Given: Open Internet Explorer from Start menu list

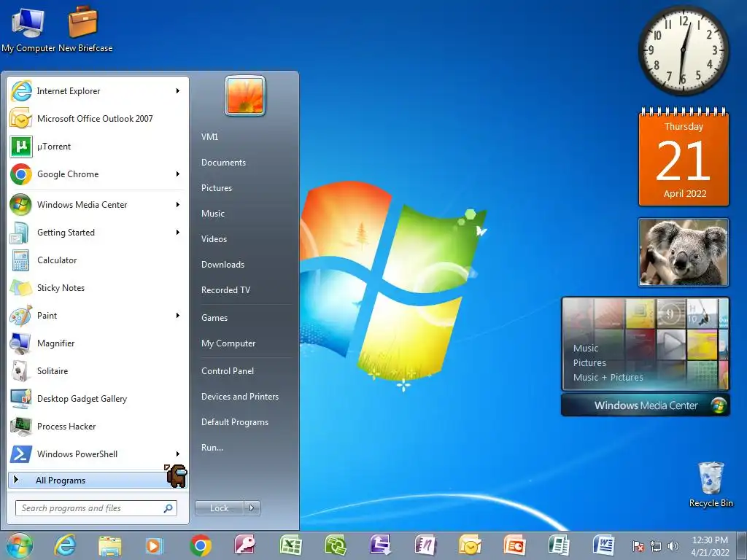Looking at the screenshot, I should (x=98, y=91).
